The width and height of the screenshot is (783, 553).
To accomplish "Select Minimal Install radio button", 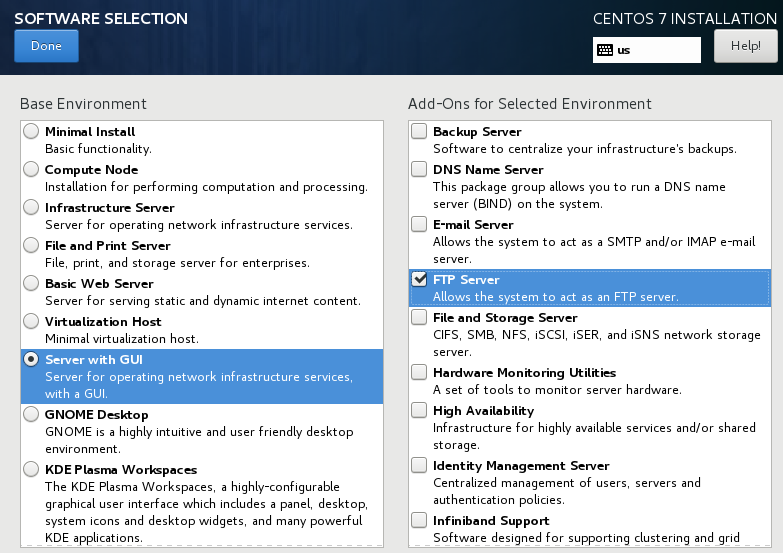I will [32, 131].
